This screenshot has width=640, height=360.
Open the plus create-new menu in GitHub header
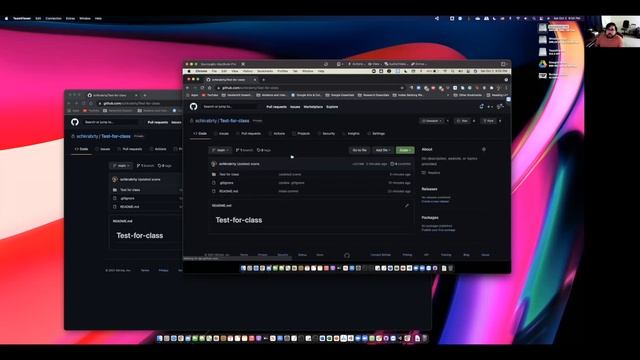(490, 107)
